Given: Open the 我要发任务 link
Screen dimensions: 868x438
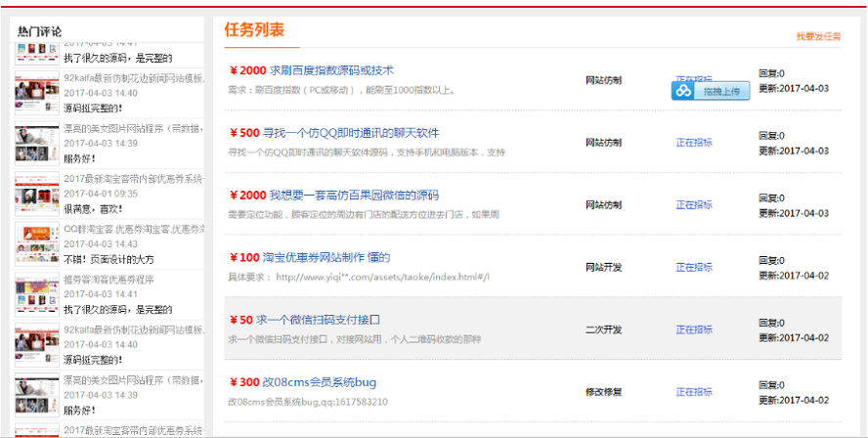Looking at the screenshot, I should tap(818, 36).
